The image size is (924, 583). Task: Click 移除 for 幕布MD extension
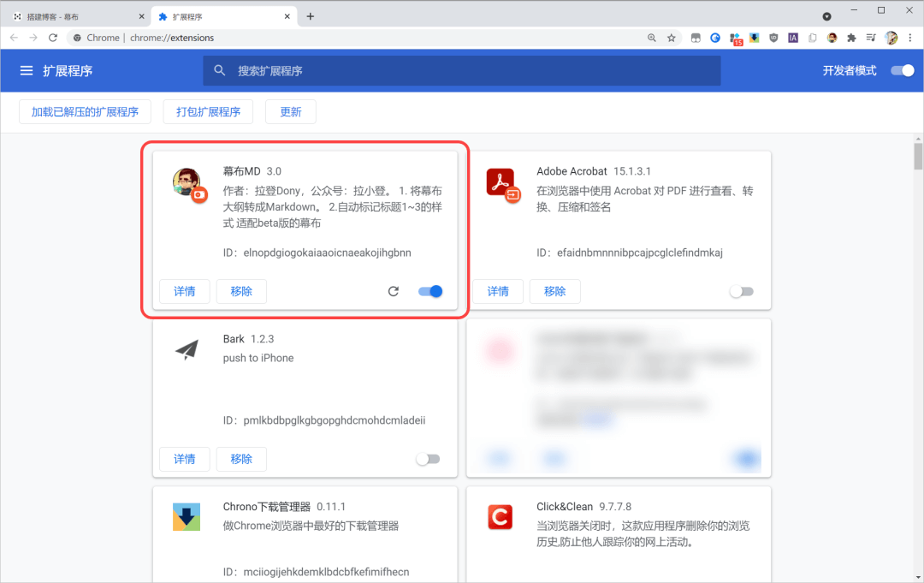point(241,291)
